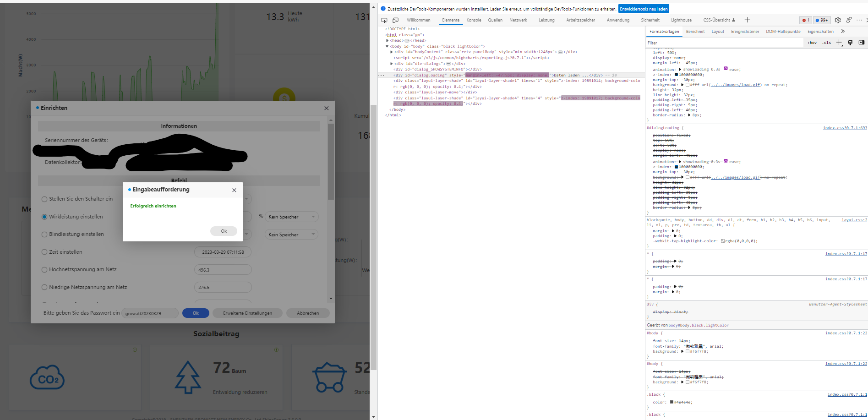Switch to the Netzwerk tab
The height and width of the screenshot is (420, 868).
coord(519,20)
